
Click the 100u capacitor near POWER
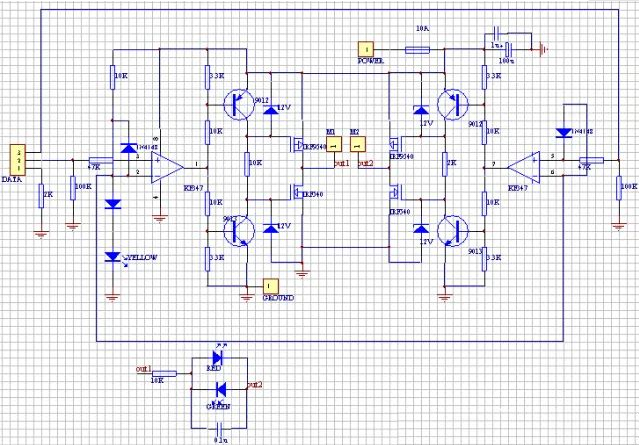coord(508,49)
